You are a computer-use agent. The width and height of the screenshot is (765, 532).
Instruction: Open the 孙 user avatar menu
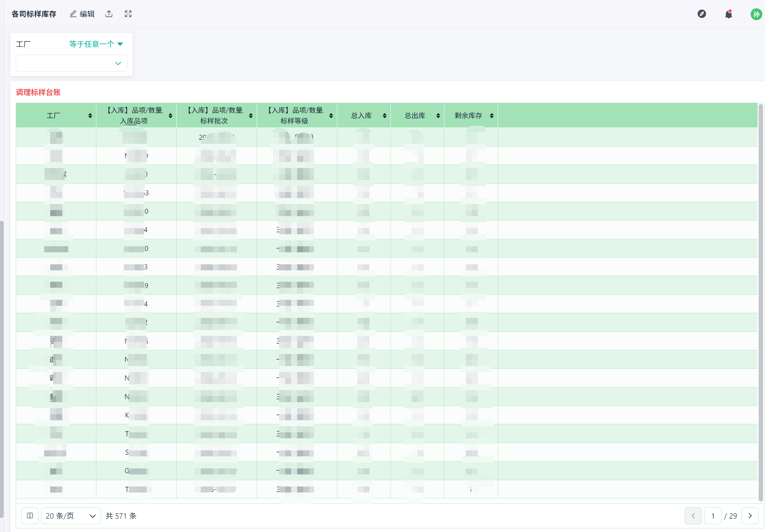pyautogui.click(x=756, y=14)
